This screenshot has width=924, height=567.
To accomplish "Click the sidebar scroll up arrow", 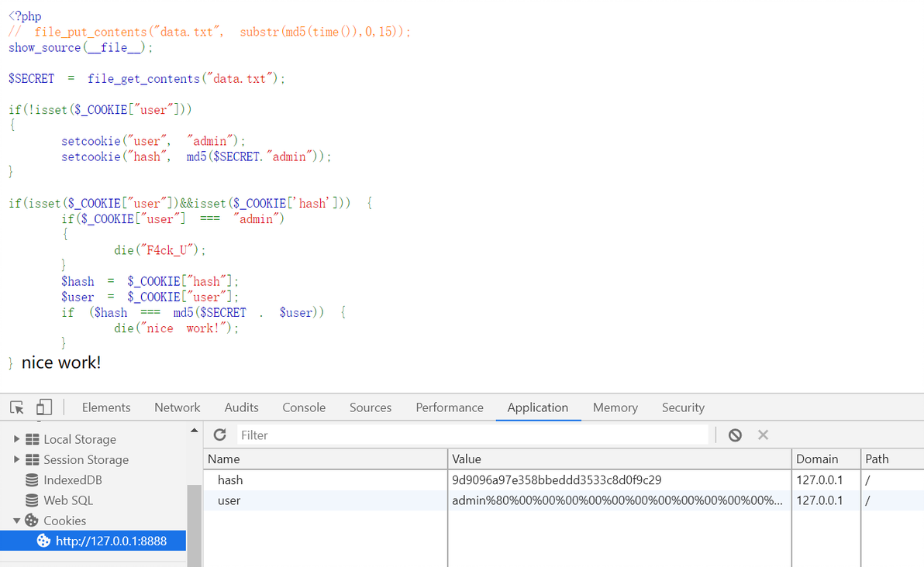I will (x=194, y=431).
